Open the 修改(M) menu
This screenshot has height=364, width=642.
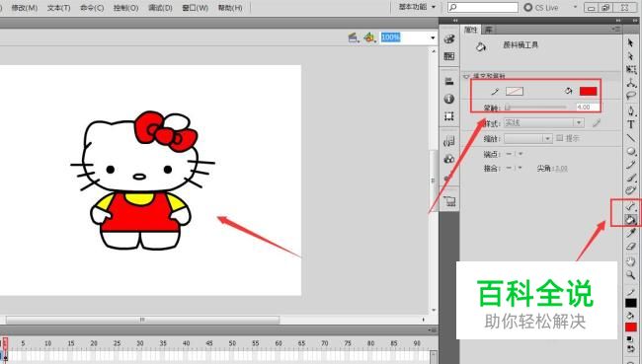click(24, 8)
